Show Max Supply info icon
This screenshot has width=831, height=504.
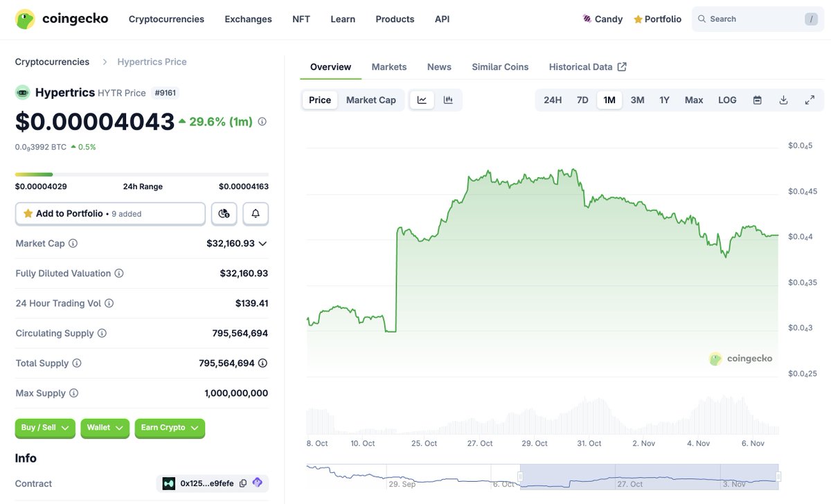coord(73,393)
